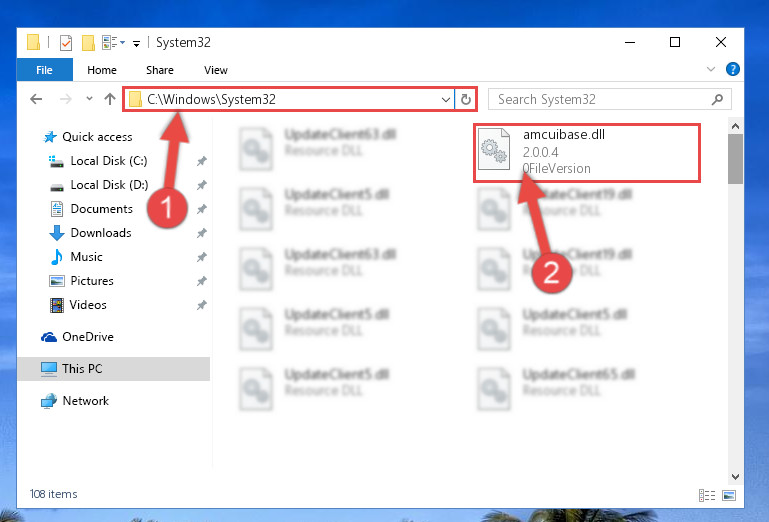Click the folder icon in title bar

tap(33, 42)
